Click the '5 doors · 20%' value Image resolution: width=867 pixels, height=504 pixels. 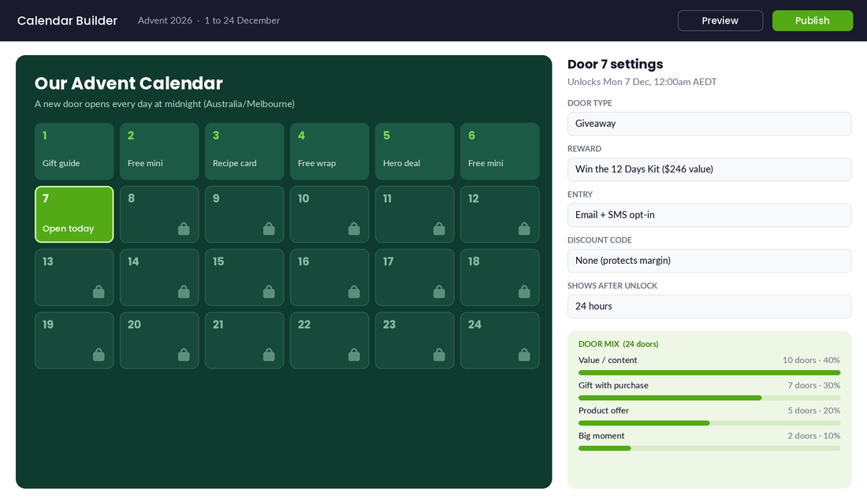pos(814,410)
